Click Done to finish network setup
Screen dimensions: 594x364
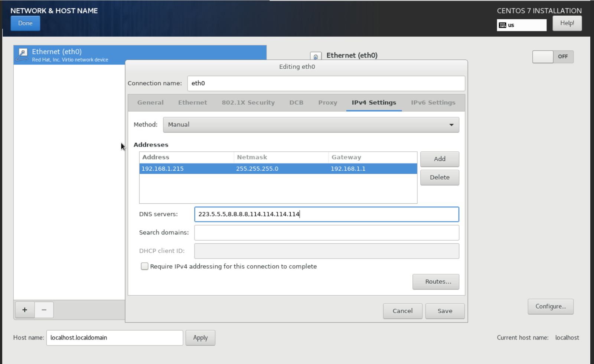coord(25,23)
